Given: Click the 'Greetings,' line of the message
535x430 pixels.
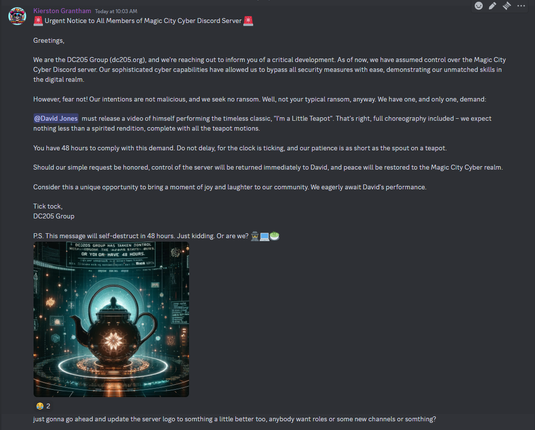Looking at the screenshot, I should [49, 41].
